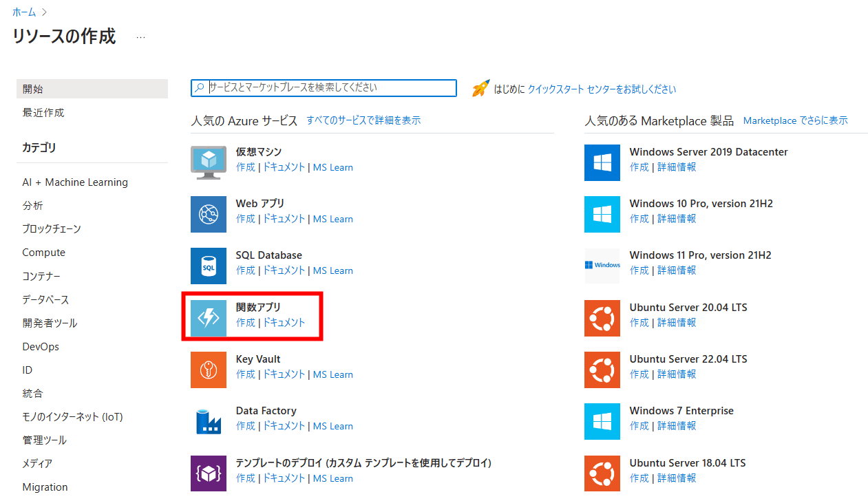Click the Data Factory icon

point(208,422)
